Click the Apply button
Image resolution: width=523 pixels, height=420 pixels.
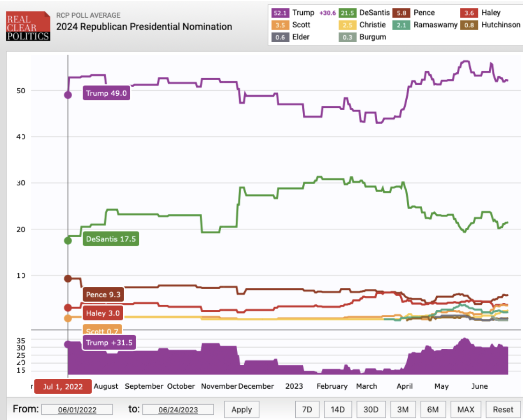[x=241, y=409]
